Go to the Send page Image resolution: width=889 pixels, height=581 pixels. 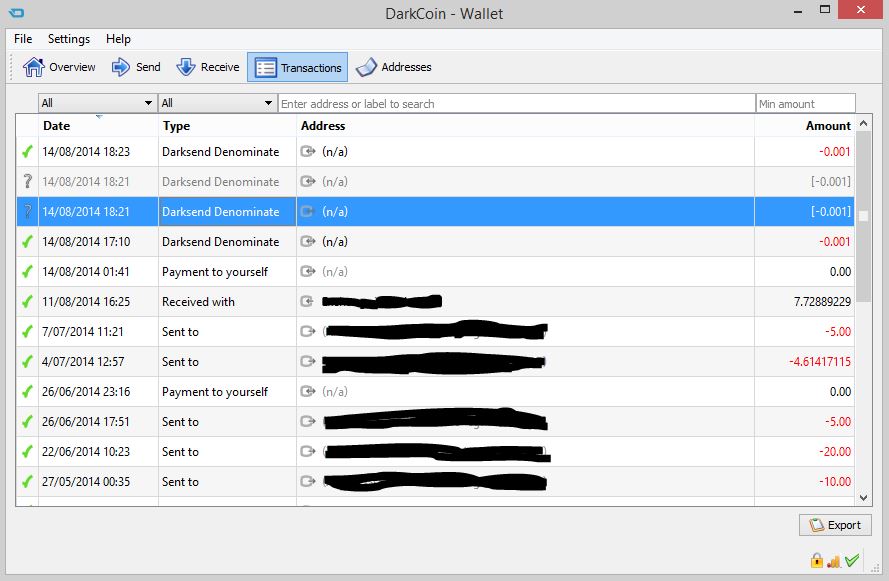click(x=136, y=67)
